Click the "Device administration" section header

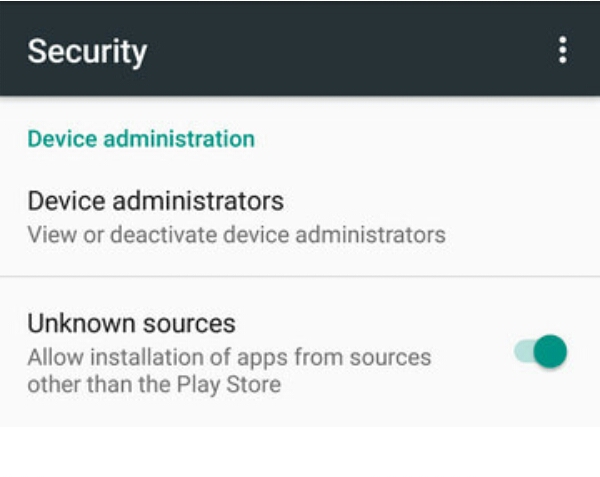pyautogui.click(x=141, y=138)
